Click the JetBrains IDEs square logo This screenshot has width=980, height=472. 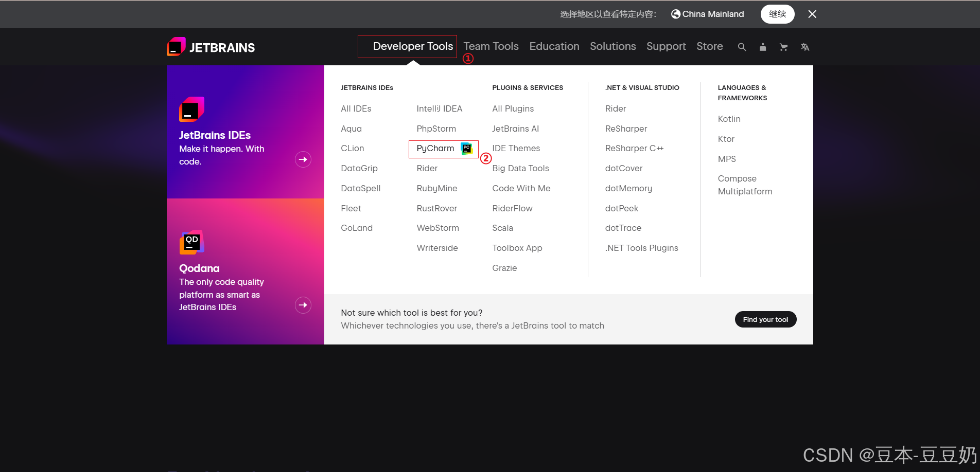pos(192,109)
